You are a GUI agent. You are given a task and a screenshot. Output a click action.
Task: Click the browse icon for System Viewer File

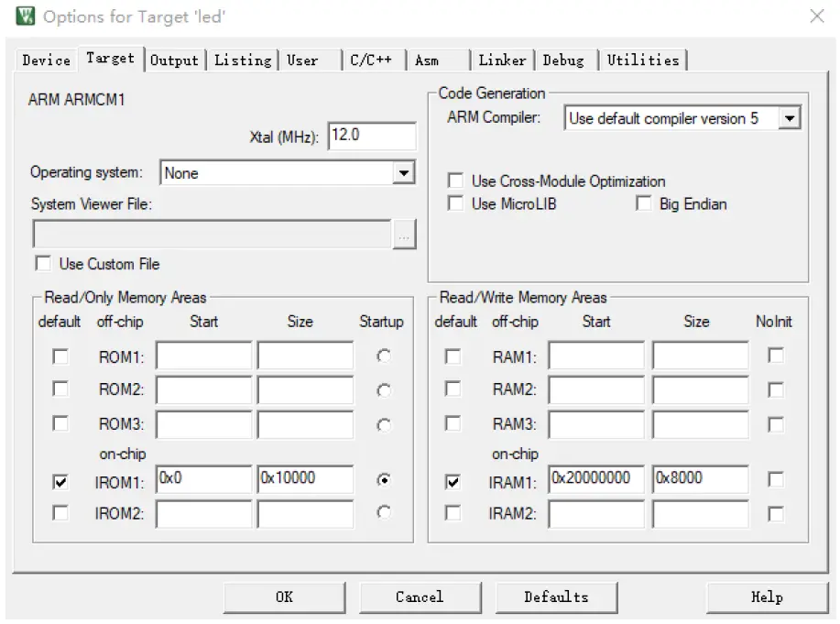click(404, 234)
